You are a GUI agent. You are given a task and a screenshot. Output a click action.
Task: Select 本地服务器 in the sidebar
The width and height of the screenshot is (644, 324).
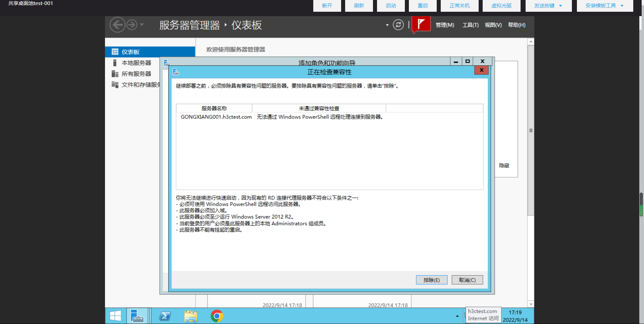click(136, 63)
